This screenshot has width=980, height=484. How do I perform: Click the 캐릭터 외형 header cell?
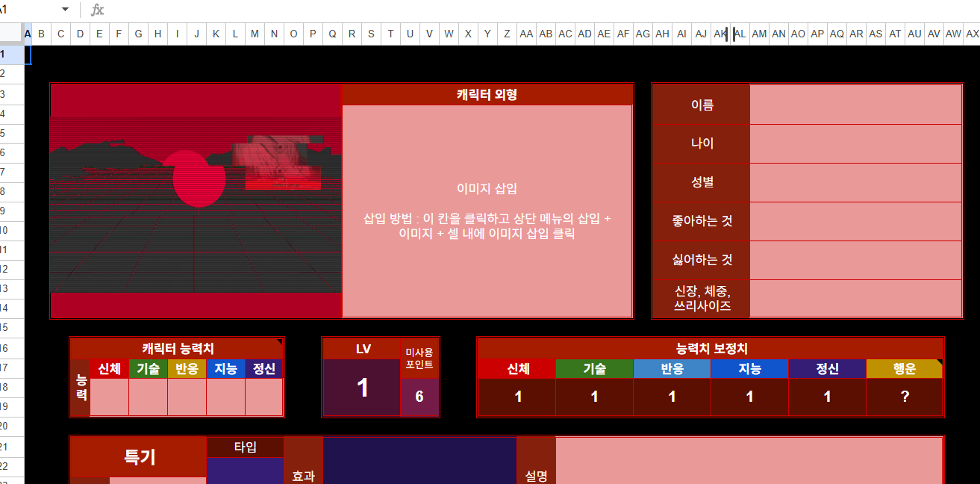point(487,94)
